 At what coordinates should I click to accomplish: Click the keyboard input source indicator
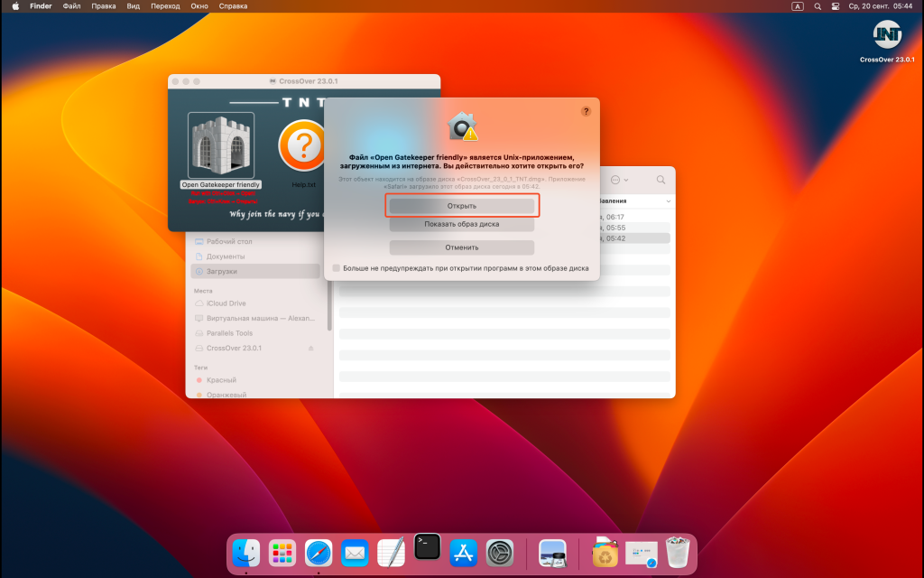tap(798, 6)
